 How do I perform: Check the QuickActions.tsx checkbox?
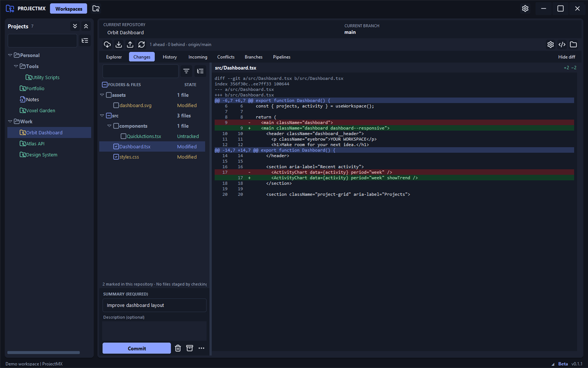point(124,136)
